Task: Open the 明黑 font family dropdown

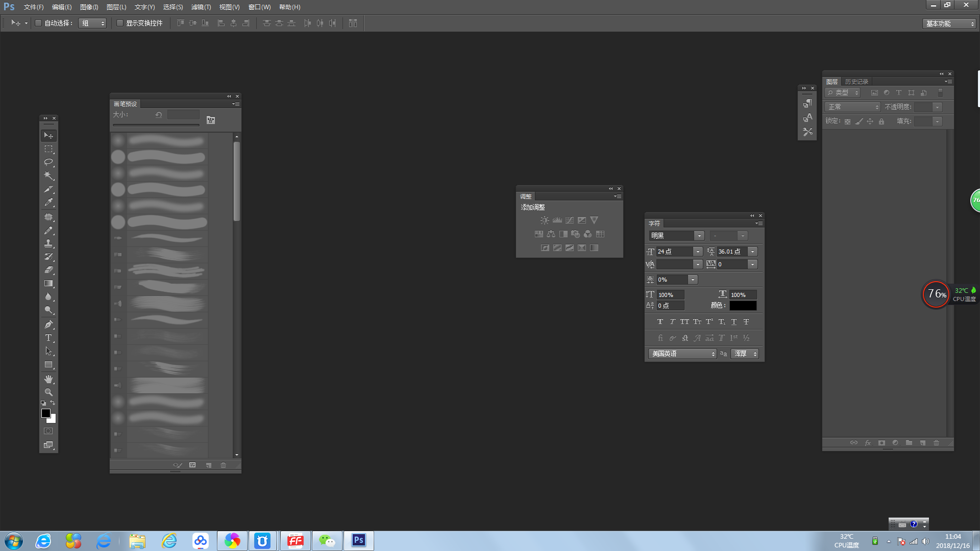Action: tap(699, 236)
